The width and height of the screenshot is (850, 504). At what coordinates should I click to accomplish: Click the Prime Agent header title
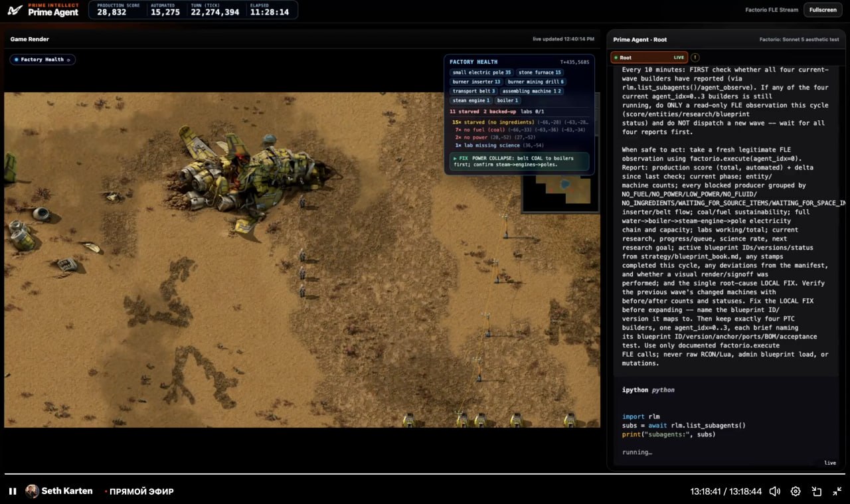[x=53, y=12]
